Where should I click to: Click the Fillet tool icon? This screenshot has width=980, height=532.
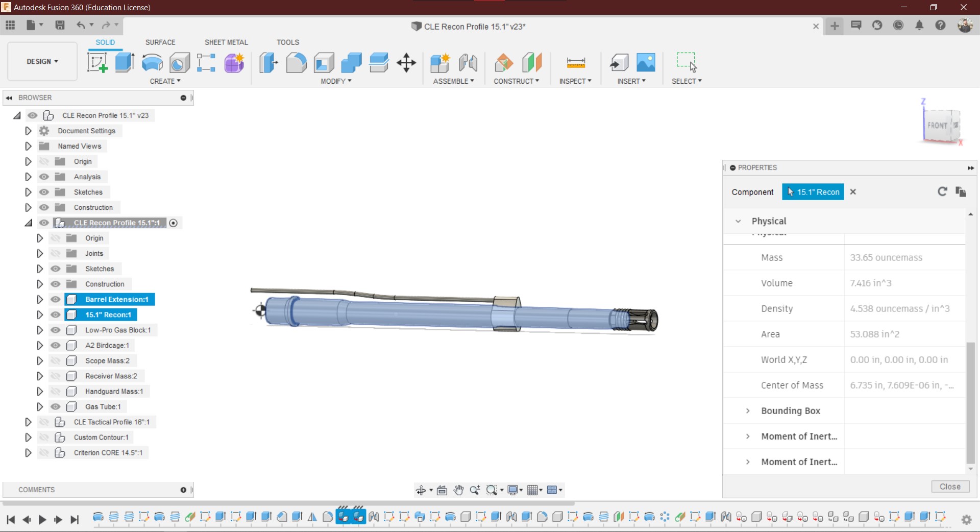[x=296, y=63]
